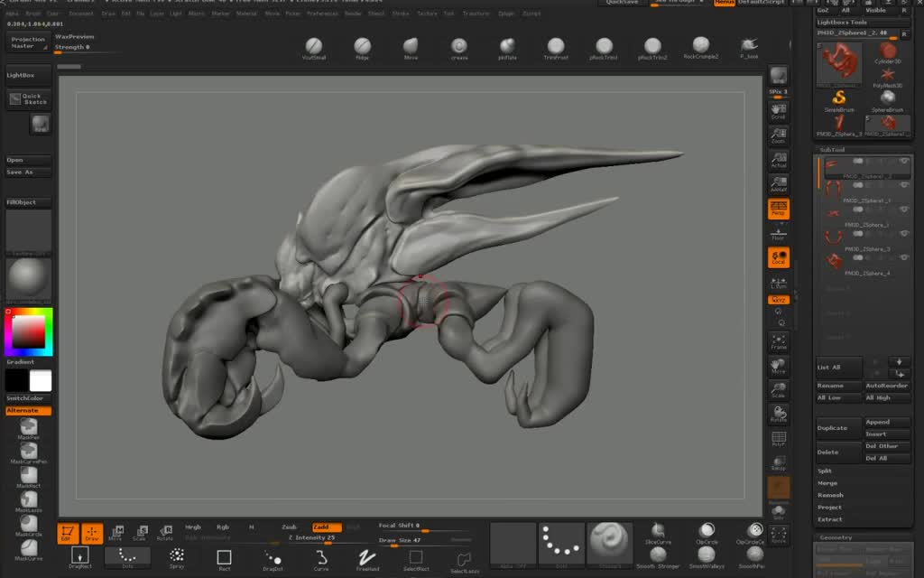Open the Transform menu
The image size is (924, 578).
476,13
